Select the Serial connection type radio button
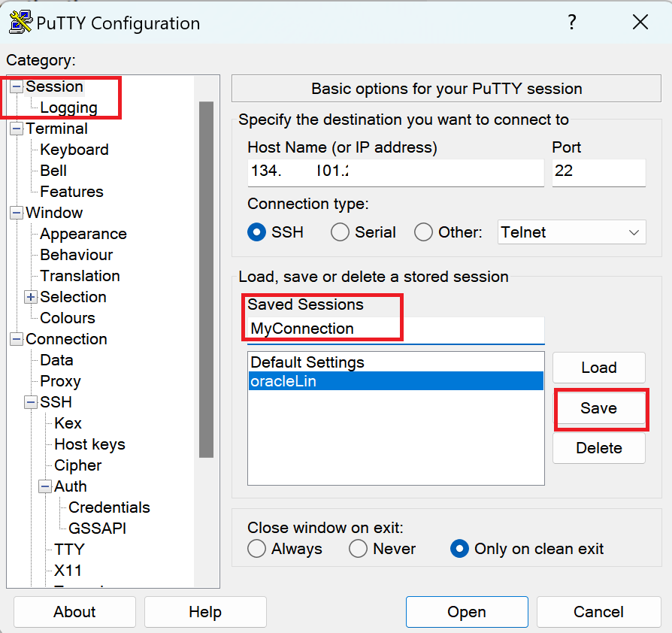Viewport: 672px width, 633px height. [x=340, y=232]
